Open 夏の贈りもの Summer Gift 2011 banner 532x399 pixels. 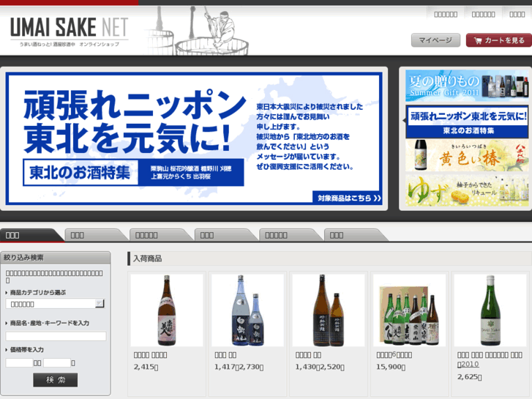coord(467,86)
